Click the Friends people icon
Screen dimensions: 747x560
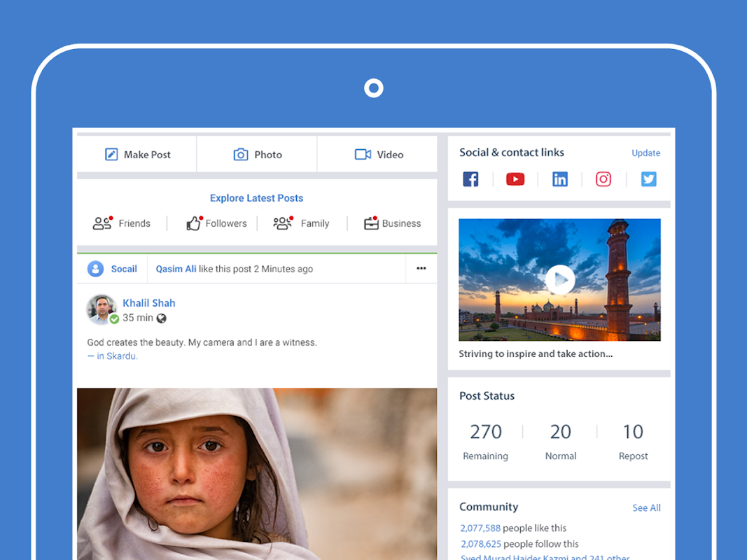pos(102,223)
